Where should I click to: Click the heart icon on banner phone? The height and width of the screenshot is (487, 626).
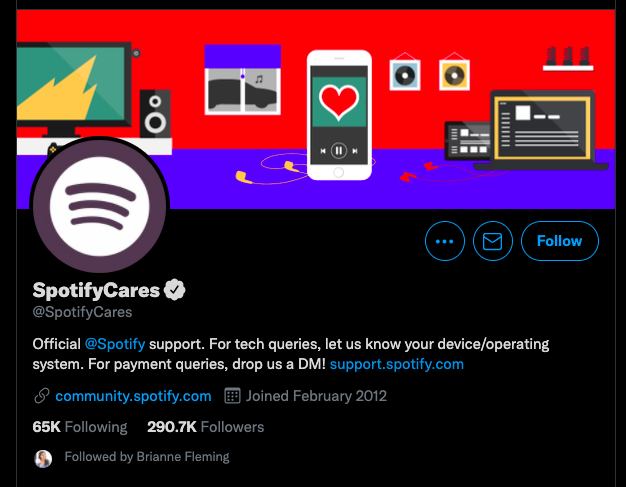[339, 102]
